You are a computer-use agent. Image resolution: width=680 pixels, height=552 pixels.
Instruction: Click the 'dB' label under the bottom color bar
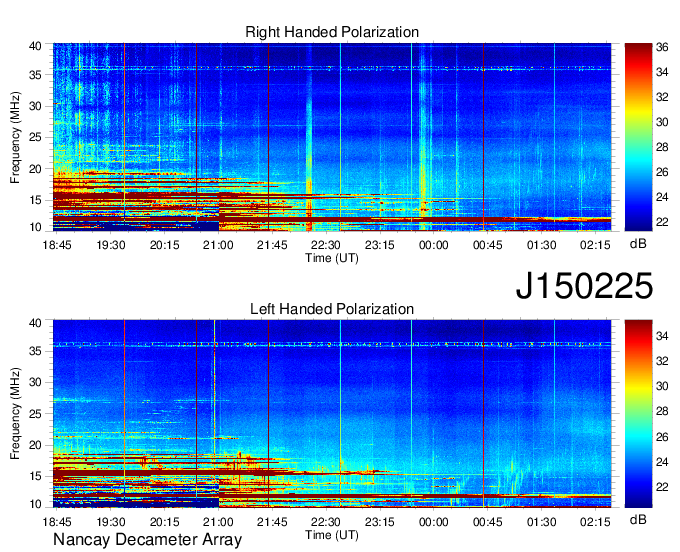click(x=638, y=519)
